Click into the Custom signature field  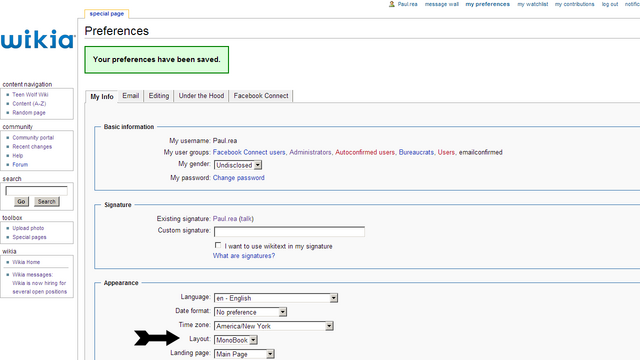[289, 232]
